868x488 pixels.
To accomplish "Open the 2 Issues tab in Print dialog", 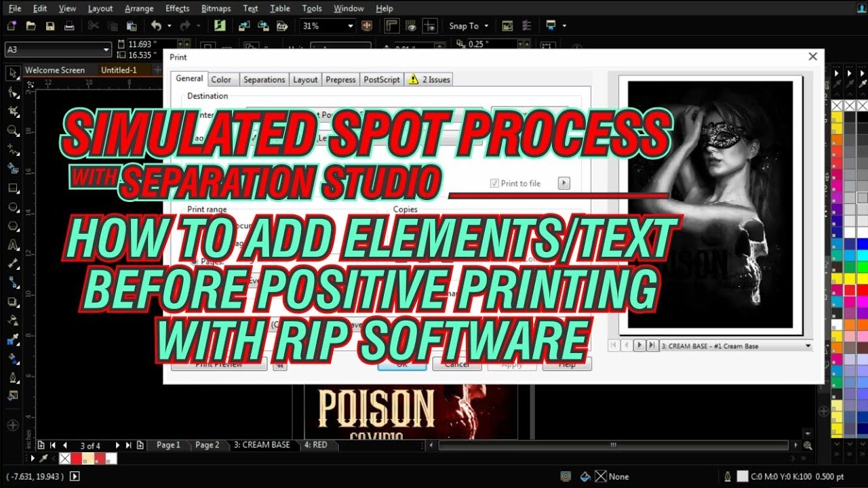I will coord(430,79).
